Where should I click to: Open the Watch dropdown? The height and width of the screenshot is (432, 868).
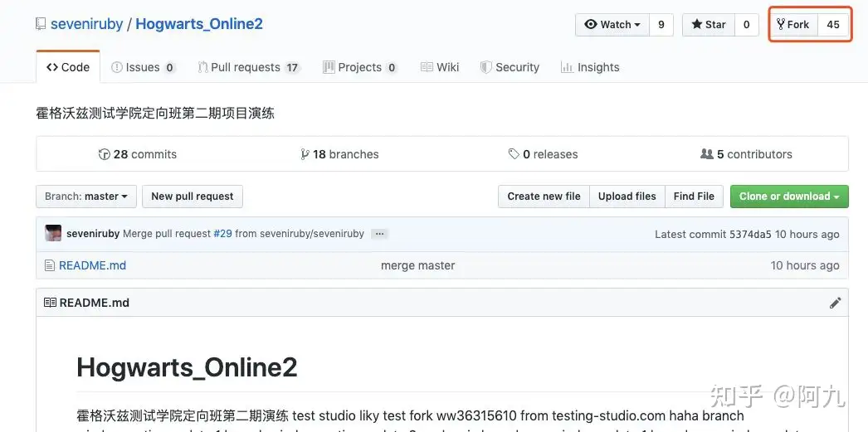click(612, 24)
